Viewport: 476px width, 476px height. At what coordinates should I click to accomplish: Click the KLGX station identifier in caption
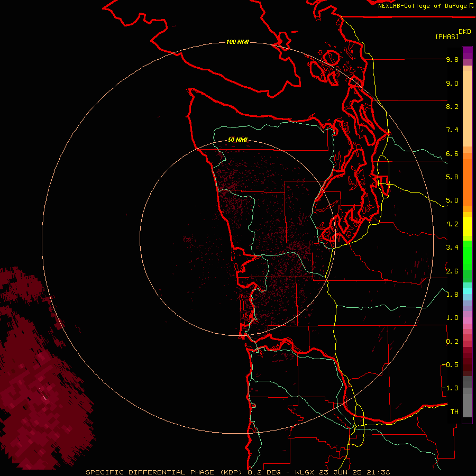tap(305, 472)
